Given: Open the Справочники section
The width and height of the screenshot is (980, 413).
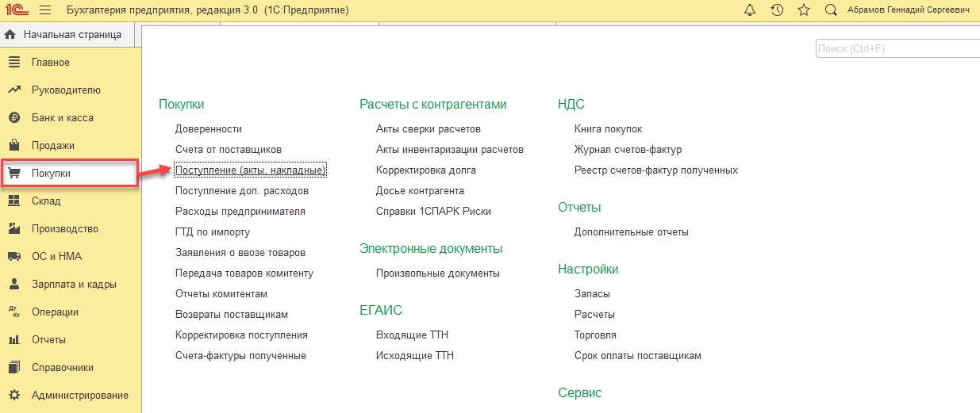Looking at the screenshot, I should click(63, 368).
